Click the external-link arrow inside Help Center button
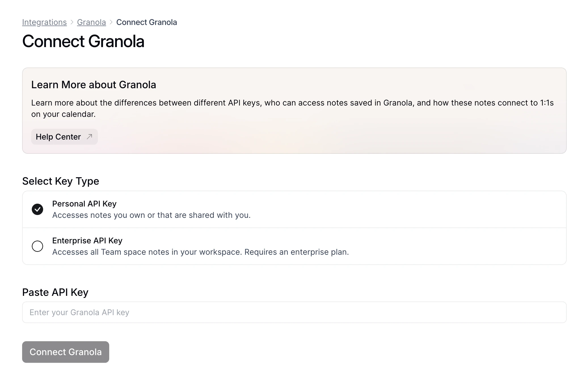 tap(89, 137)
